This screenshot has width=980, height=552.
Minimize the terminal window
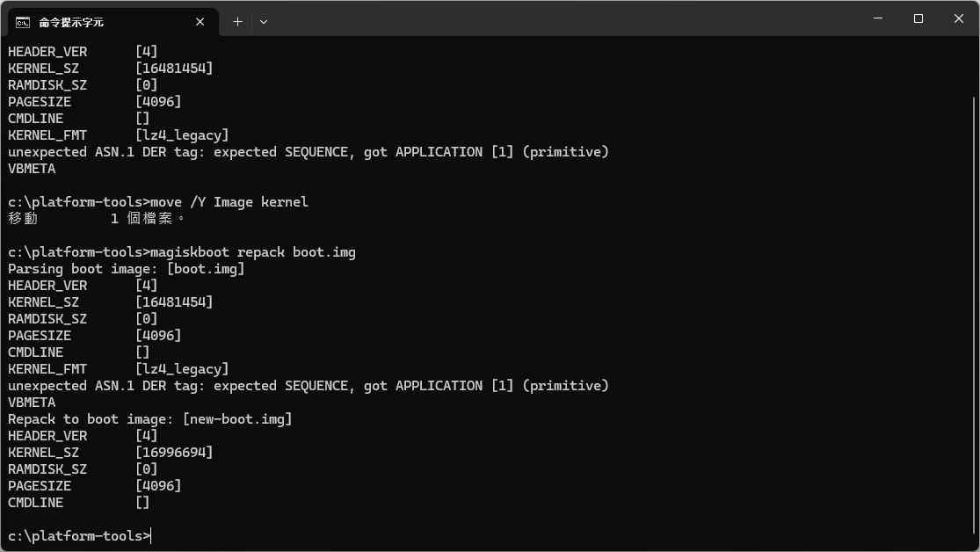878,18
